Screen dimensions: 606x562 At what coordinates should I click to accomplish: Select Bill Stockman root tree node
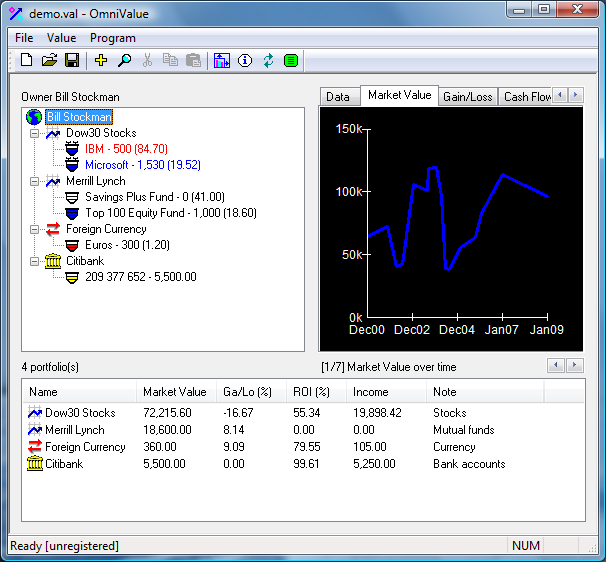point(79,117)
